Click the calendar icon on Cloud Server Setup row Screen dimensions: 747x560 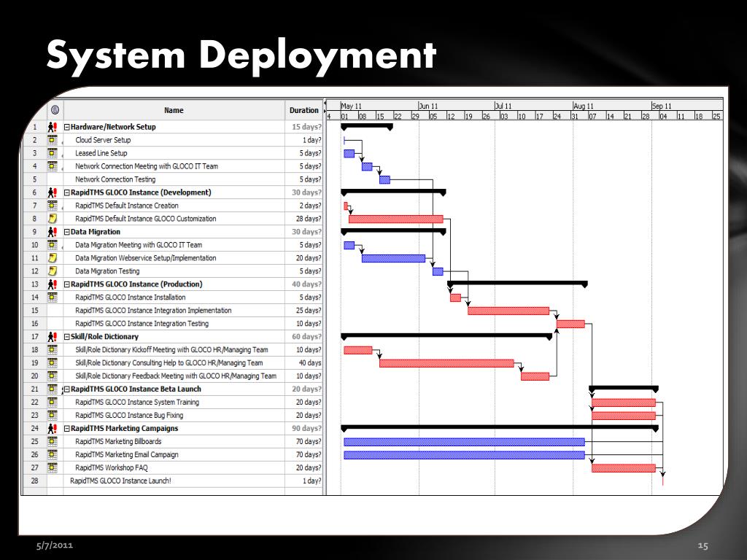(x=53, y=140)
